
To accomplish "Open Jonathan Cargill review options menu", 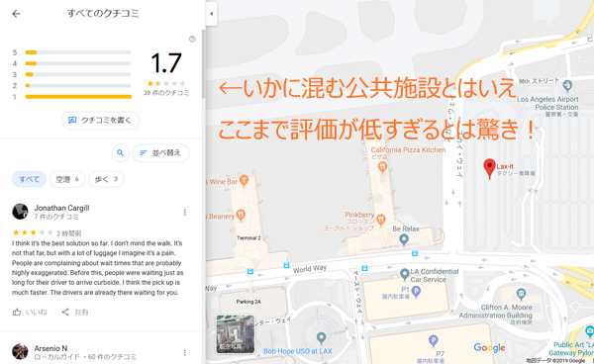I will [x=185, y=213].
